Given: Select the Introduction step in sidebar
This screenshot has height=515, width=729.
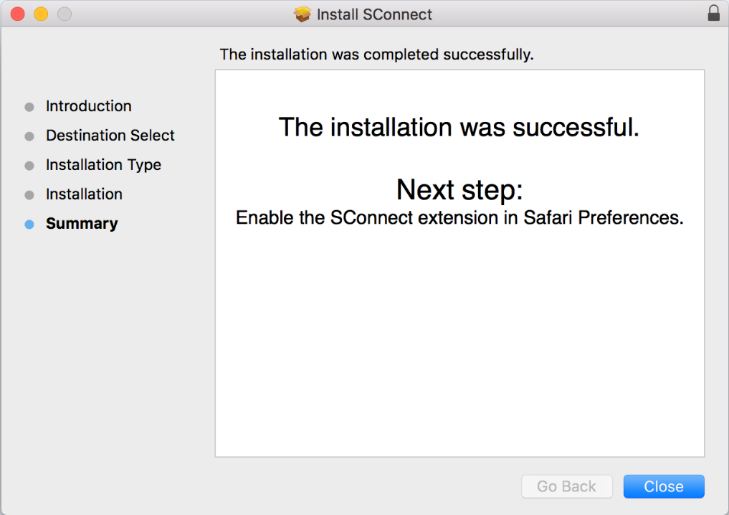Looking at the screenshot, I should point(88,106).
